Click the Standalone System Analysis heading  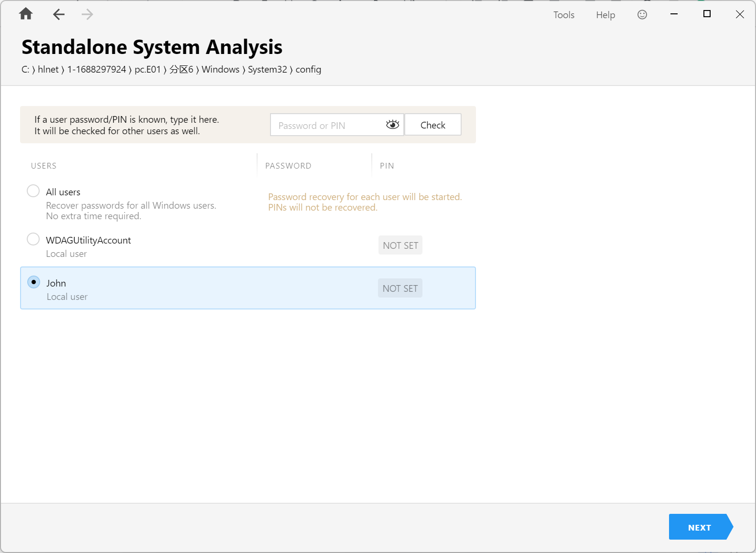152,47
